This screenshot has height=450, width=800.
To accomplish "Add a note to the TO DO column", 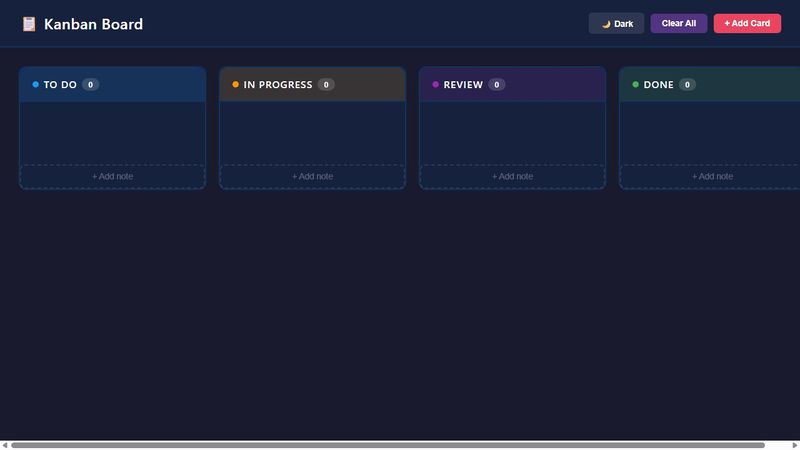I will (112, 177).
